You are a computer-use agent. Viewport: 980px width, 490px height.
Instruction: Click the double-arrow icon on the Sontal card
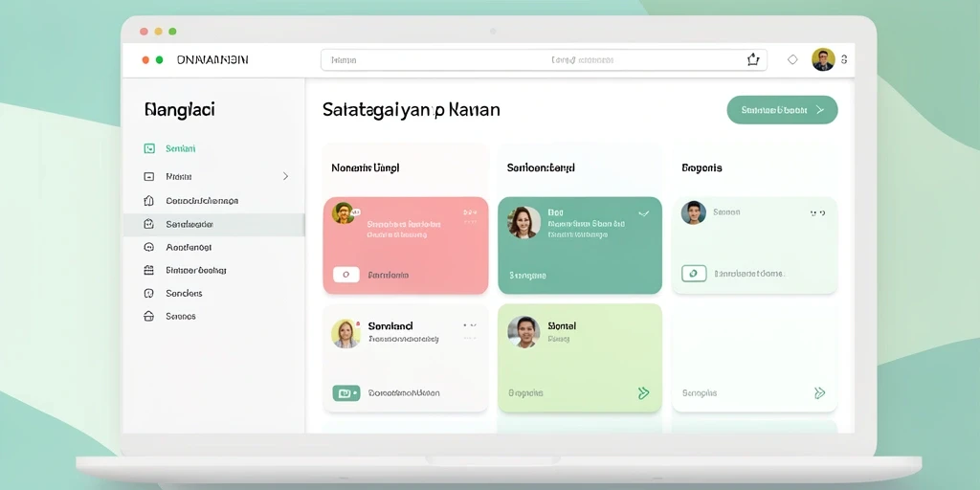(644, 393)
